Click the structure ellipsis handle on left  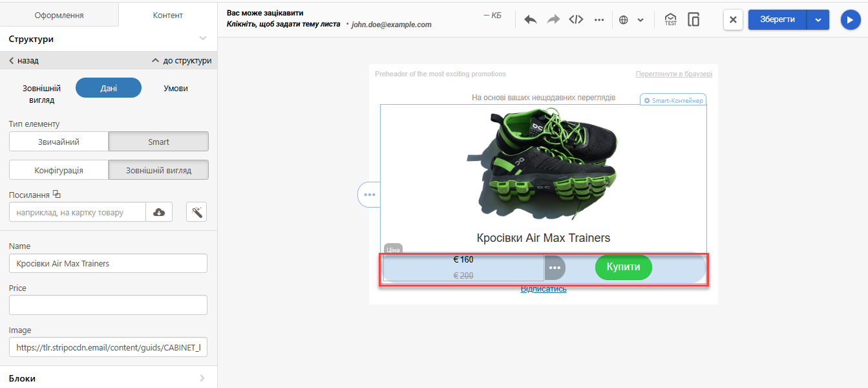(369, 195)
